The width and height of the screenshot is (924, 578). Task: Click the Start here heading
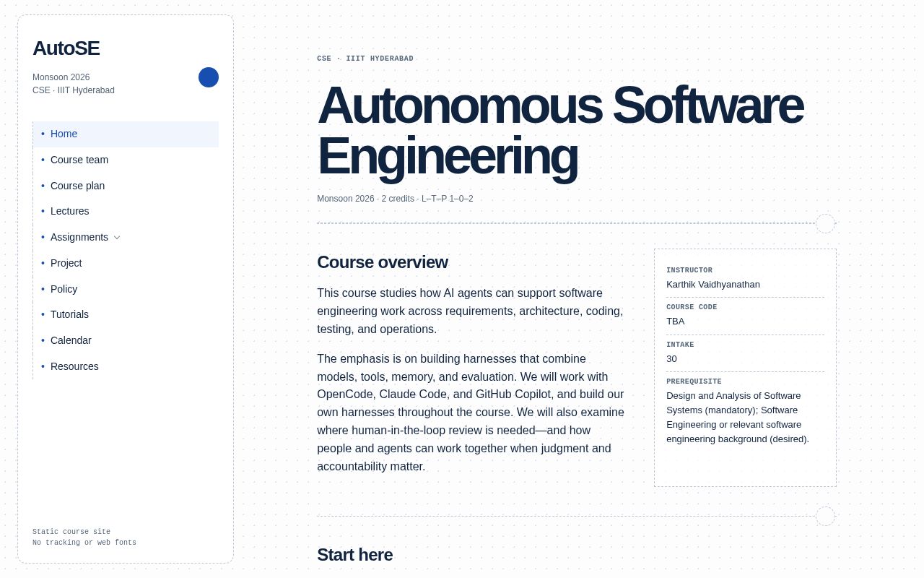pyautogui.click(x=354, y=555)
